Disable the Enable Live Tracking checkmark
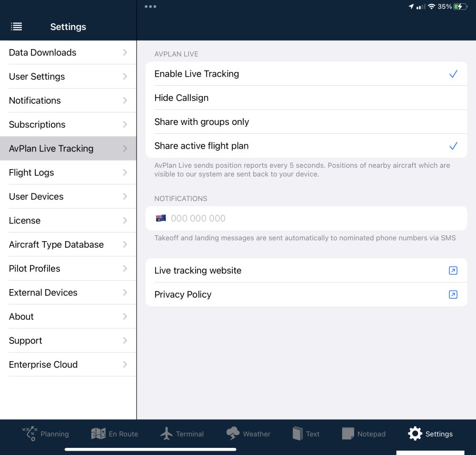 (453, 74)
